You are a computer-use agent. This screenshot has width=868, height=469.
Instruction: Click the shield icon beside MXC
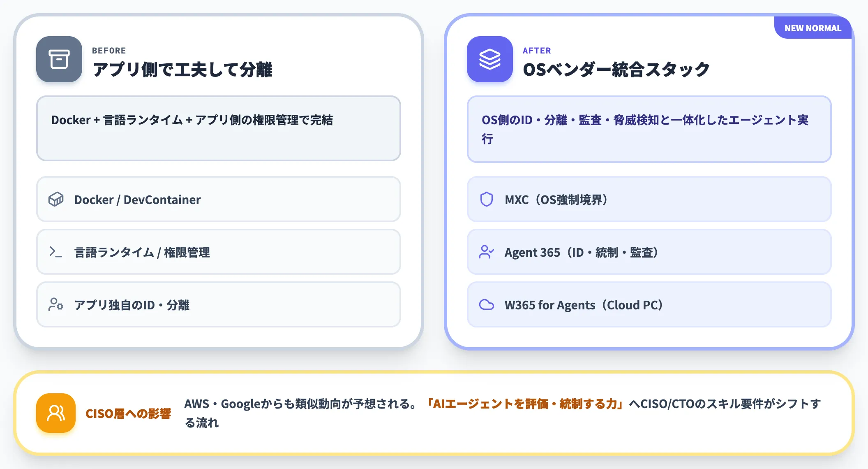pyautogui.click(x=487, y=200)
